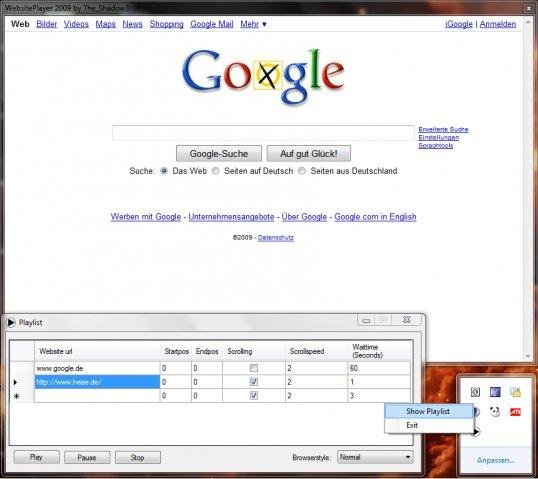
Task: Click the red ATI icon in the tray
Action: [515, 411]
